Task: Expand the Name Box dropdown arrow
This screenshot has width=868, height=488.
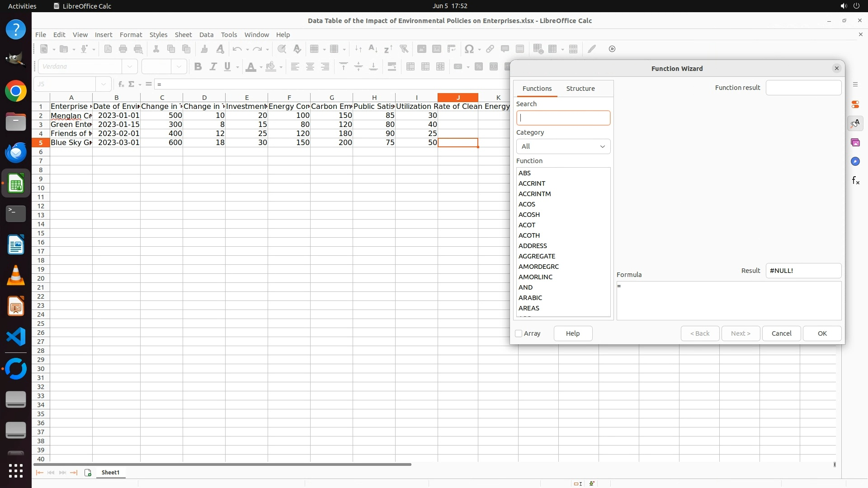Action: 104,84
